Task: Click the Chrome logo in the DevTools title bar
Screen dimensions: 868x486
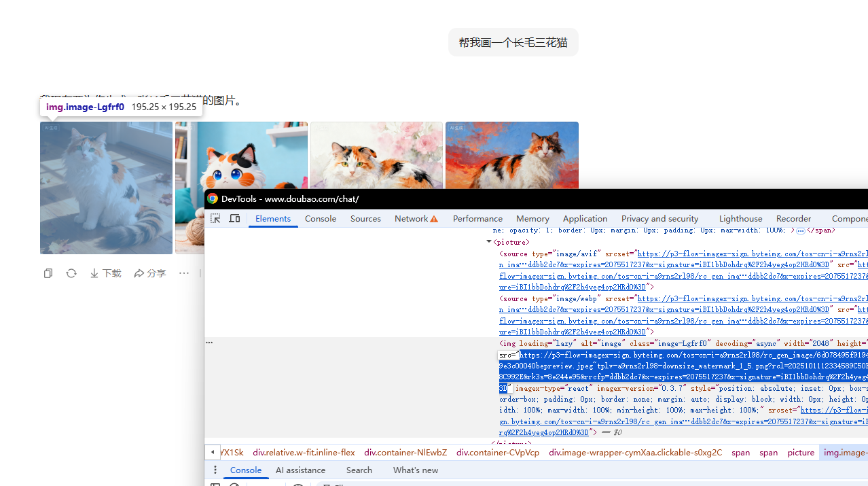Action: click(x=213, y=198)
